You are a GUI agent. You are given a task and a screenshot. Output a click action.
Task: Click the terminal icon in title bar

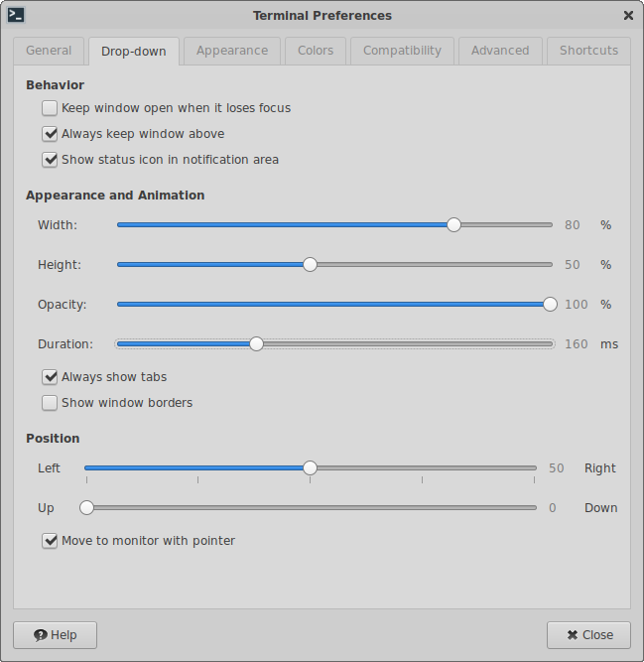click(x=16, y=15)
